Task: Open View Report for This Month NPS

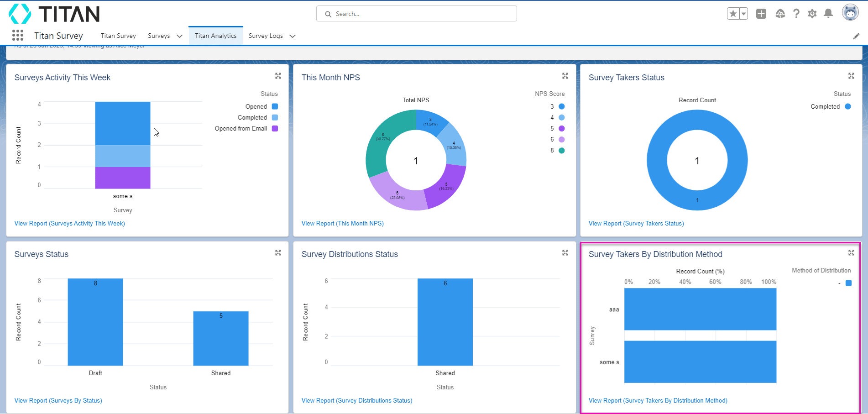Action: (342, 223)
